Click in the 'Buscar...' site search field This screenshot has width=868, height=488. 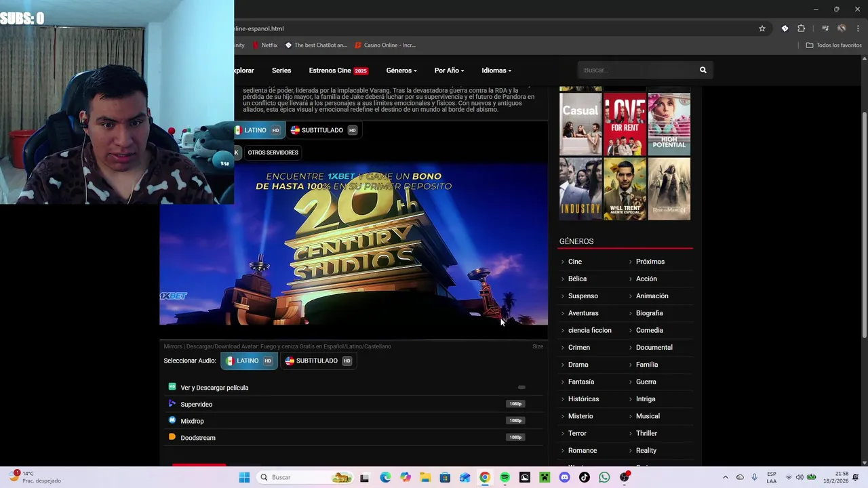[x=636, y=70]
